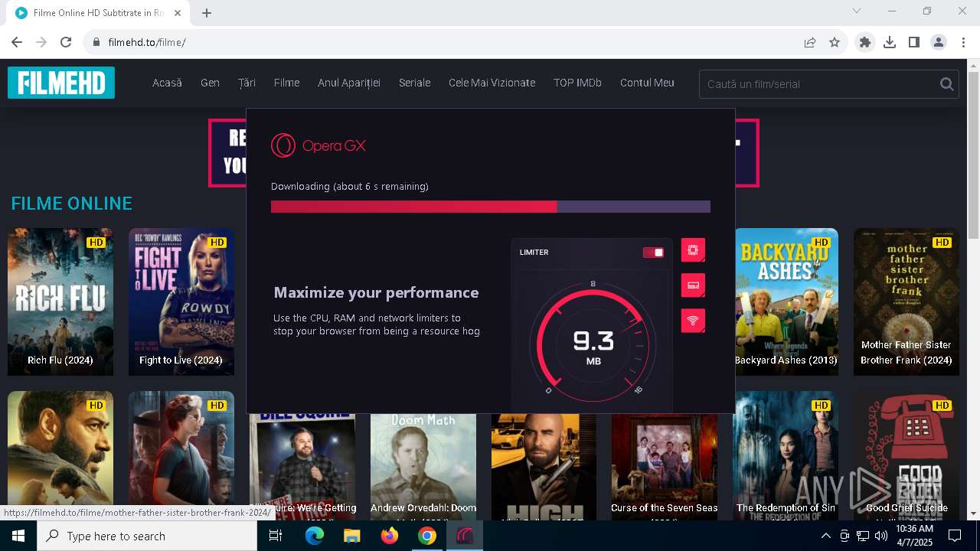Open Task View on taskbar

276,536
